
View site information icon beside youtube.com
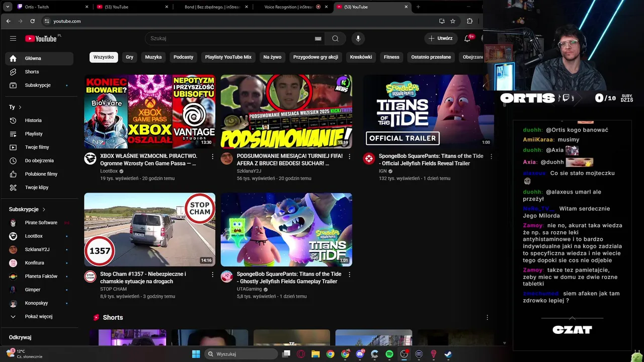[x=47, y=21]
